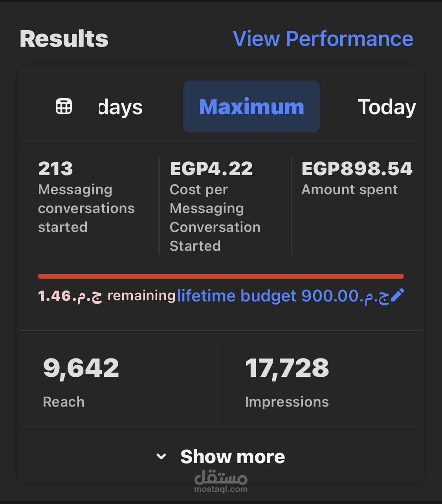442x504 pixels.
Task: Click the Impressions label
Action: [287, 402]
